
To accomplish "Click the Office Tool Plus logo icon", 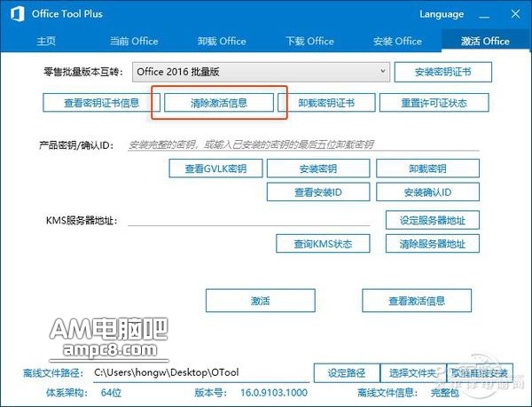I will [x=17, y=14].
